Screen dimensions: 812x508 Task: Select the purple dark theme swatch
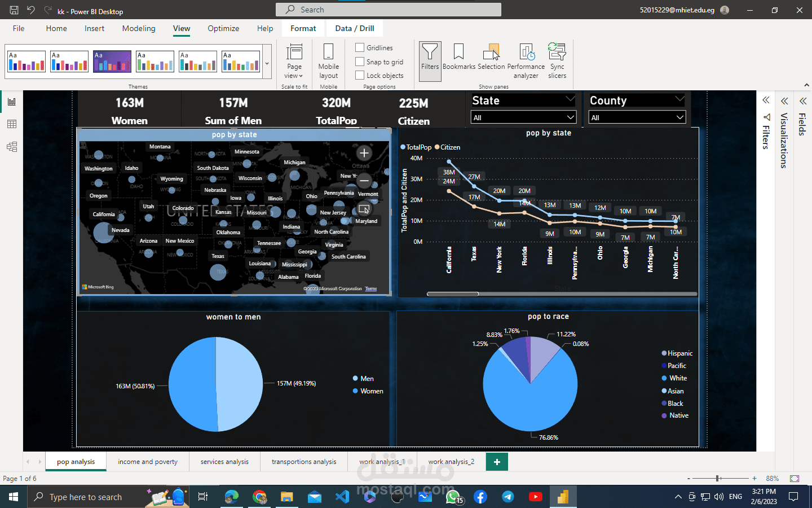coord(112,62)
